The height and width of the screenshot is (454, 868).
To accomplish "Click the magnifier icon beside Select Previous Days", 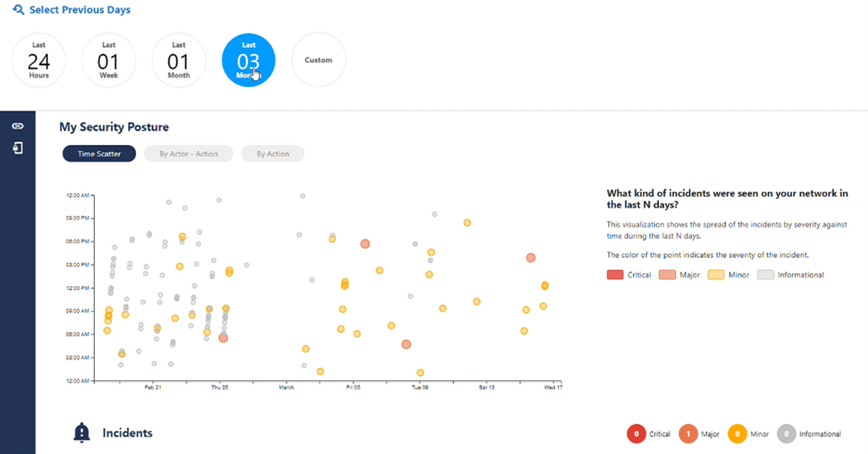I will (x=18, y=10).
